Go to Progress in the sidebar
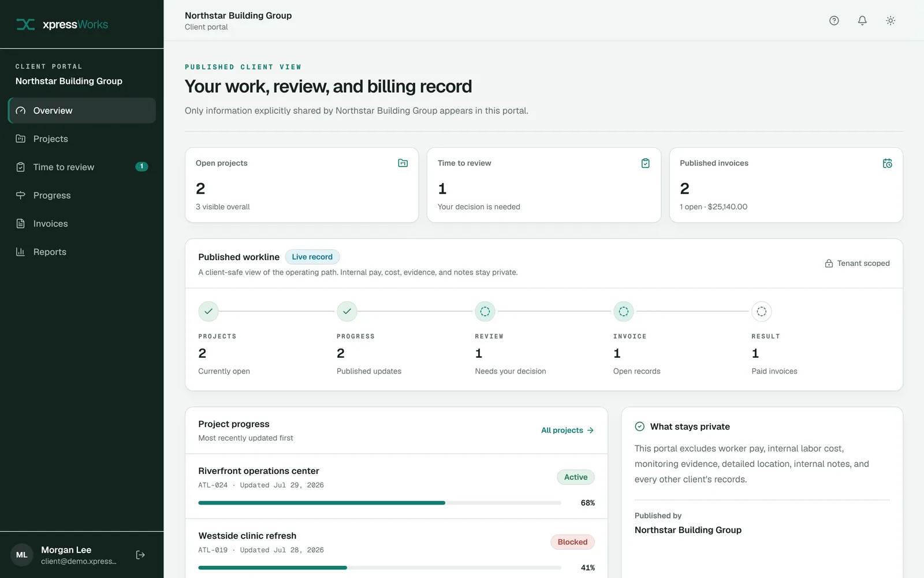Image resolution: width=924 pixels, height=578 pixels. click(81, 195)
